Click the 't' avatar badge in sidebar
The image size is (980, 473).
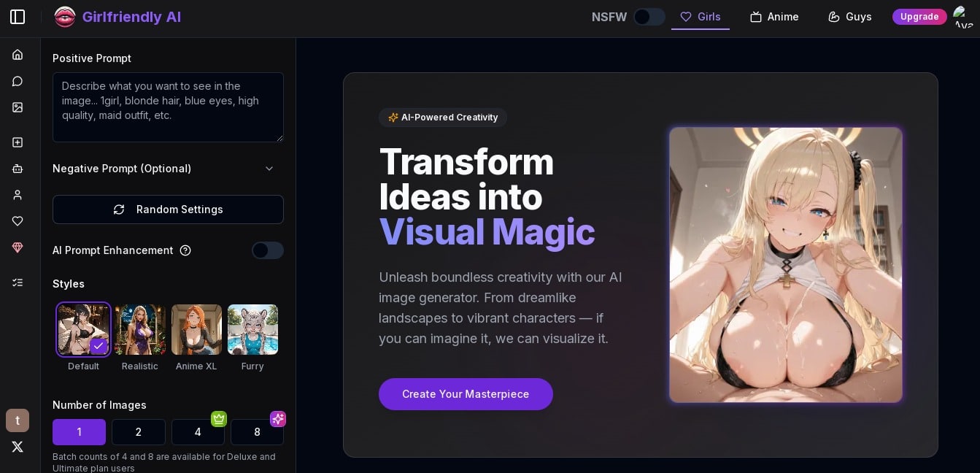point(18,420)
